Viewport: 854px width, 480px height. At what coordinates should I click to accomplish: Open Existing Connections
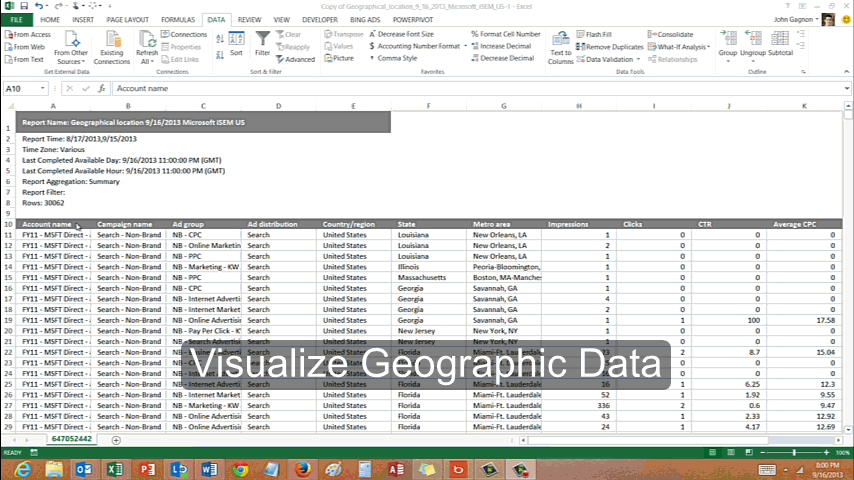point(112,48)
